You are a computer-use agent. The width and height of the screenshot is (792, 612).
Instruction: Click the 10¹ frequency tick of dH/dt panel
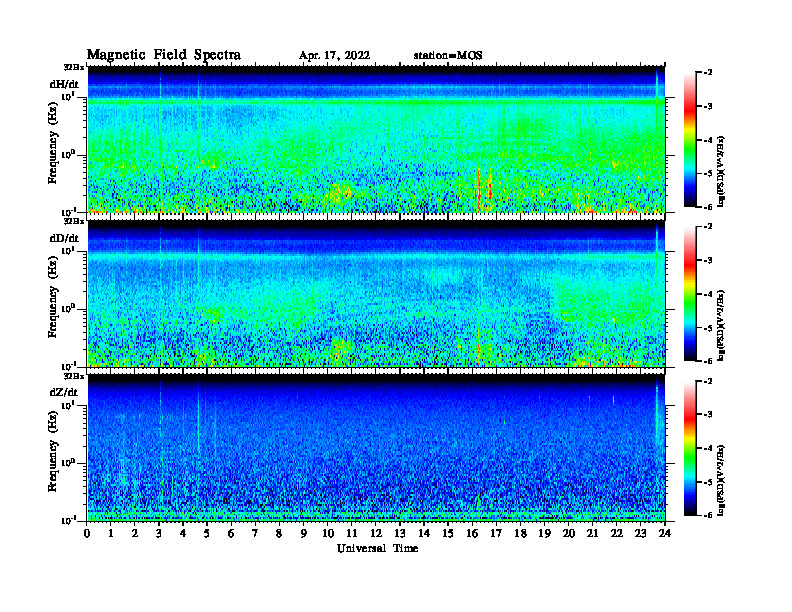pos(68,96)
